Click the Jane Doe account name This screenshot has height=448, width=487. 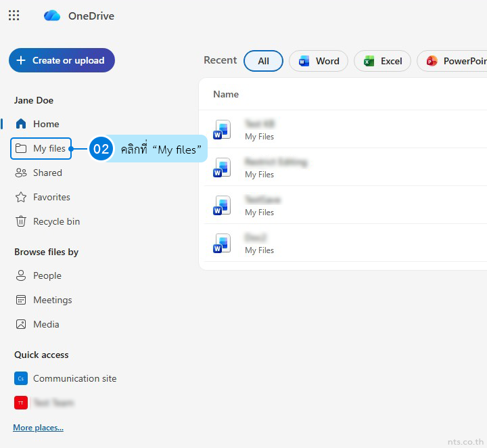click(34, 100)
